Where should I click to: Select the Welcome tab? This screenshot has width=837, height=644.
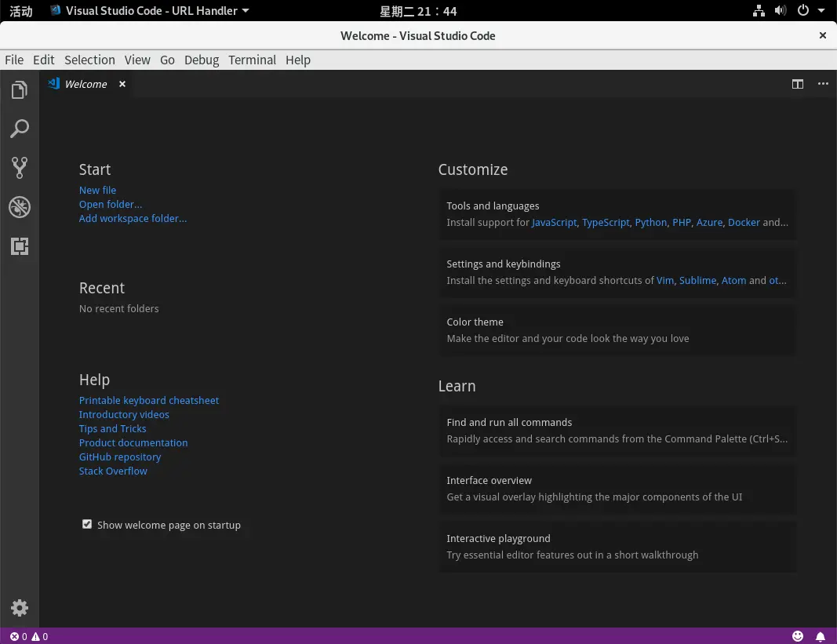click(86, 84)
